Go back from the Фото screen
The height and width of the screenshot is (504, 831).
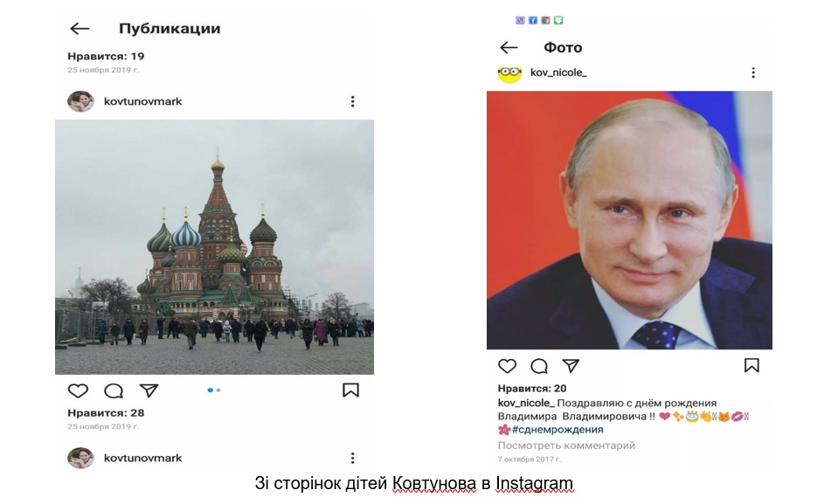click(x=509, y=48)
